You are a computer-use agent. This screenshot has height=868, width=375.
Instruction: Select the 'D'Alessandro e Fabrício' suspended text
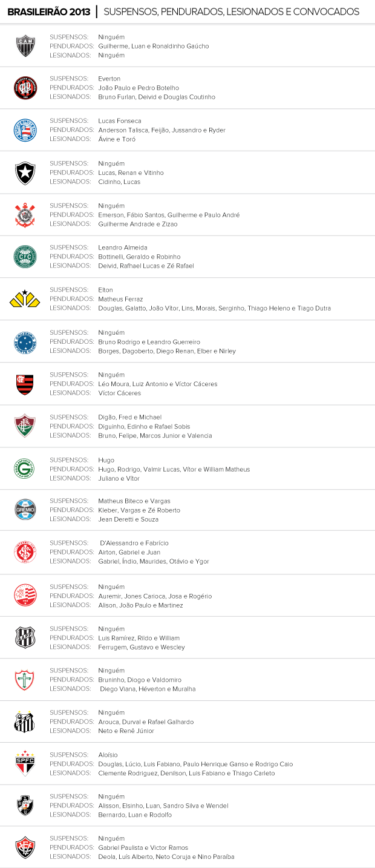[134, 543]
